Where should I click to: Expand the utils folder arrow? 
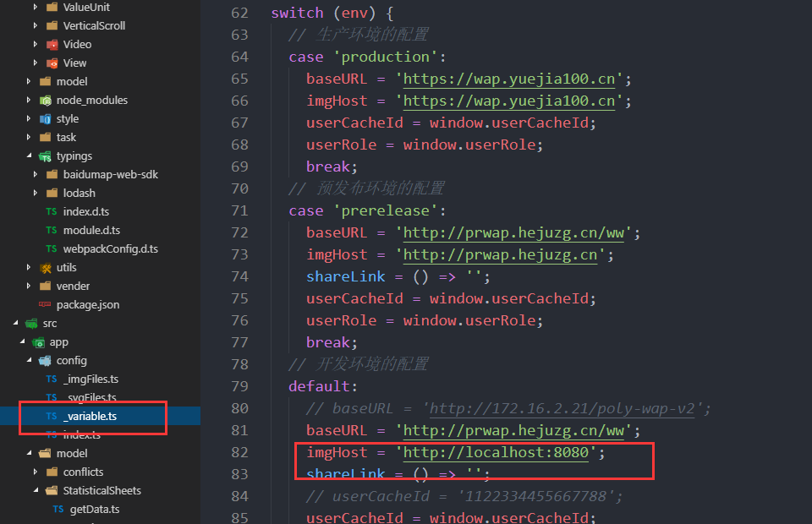[x=29, y=267]
